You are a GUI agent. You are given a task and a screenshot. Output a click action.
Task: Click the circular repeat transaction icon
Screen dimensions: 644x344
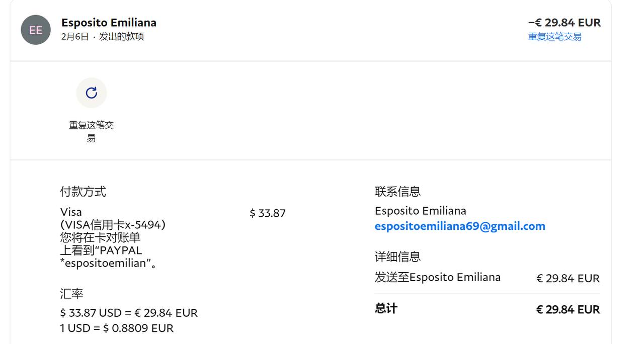[x=91, y=93]
